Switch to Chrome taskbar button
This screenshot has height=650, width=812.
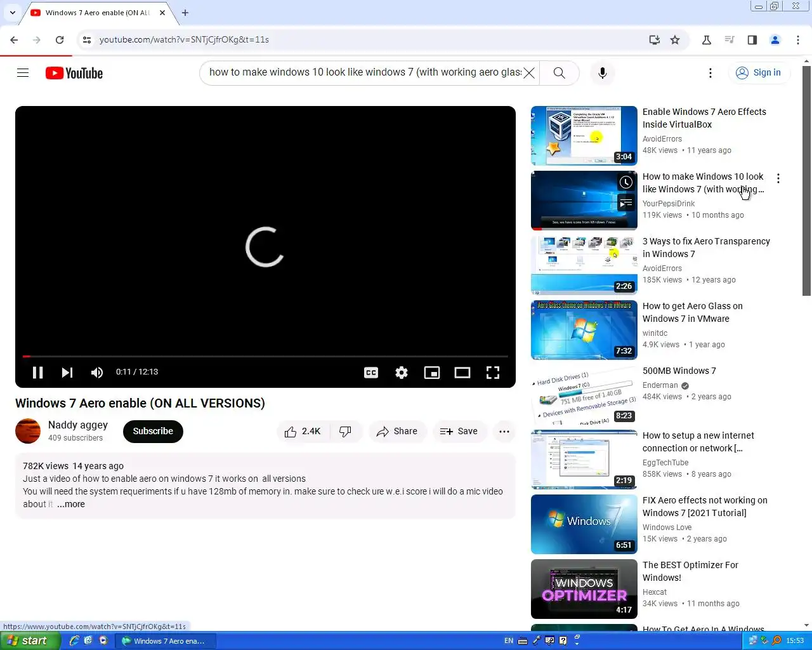165,641
